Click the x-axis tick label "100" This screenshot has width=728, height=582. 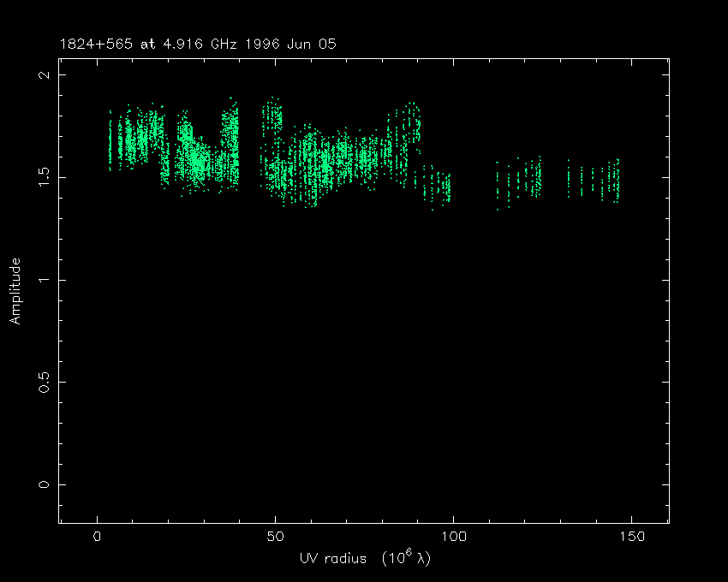[452, 537]
